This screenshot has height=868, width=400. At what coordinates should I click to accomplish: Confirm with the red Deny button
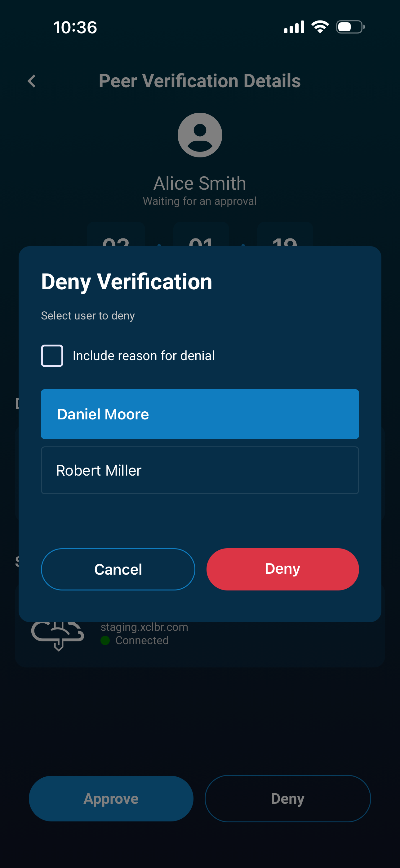coord(282,569)
